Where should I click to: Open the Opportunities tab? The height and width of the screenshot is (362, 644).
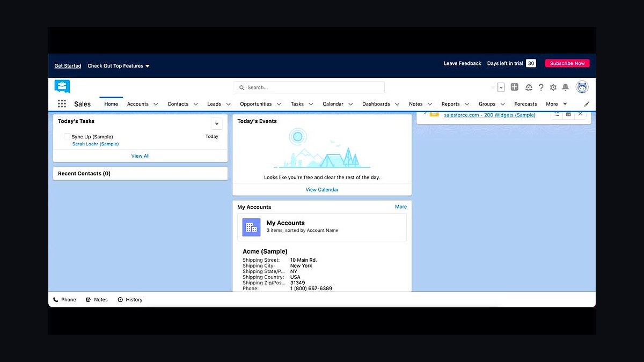(256, 104)
